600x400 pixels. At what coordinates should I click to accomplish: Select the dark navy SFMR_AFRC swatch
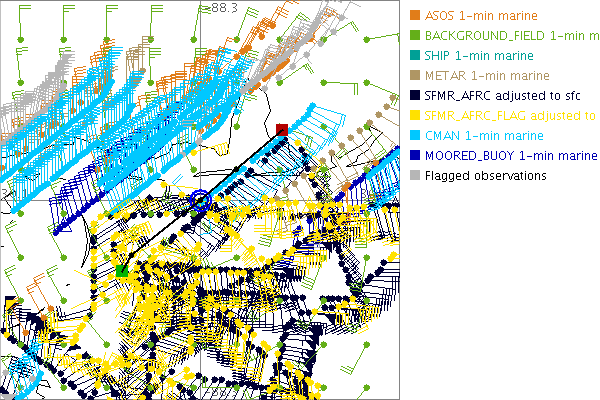[x=414, y=96]
